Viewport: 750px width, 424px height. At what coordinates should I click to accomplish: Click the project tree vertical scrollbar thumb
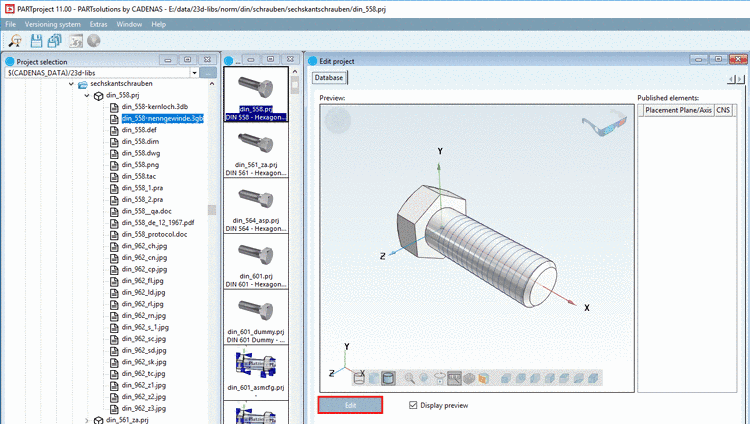212,210
